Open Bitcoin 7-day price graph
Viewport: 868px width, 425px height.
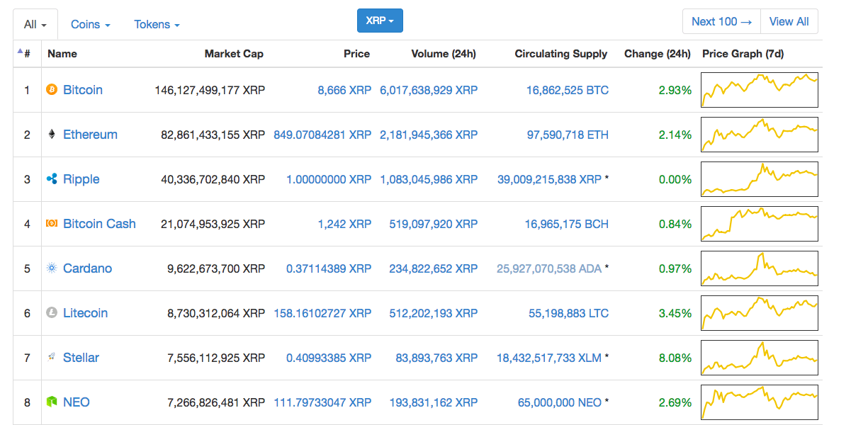tap(760, 90)
